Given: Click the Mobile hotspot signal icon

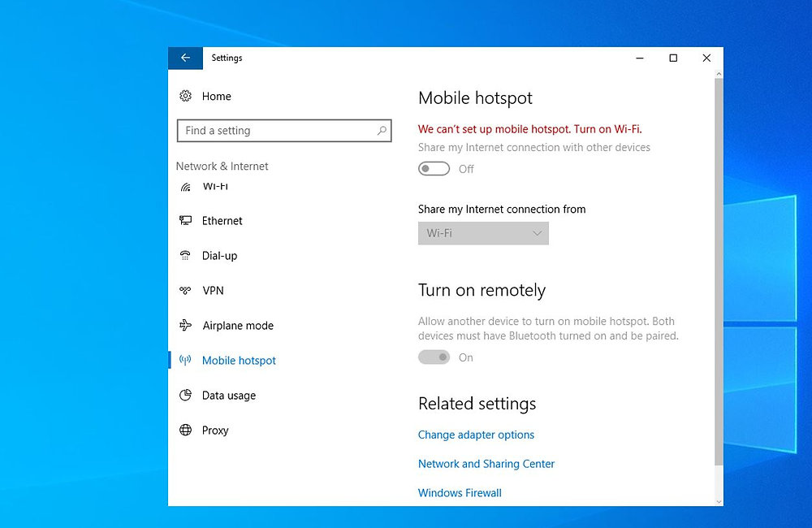Looking at the screenshot, I should 186,360.
